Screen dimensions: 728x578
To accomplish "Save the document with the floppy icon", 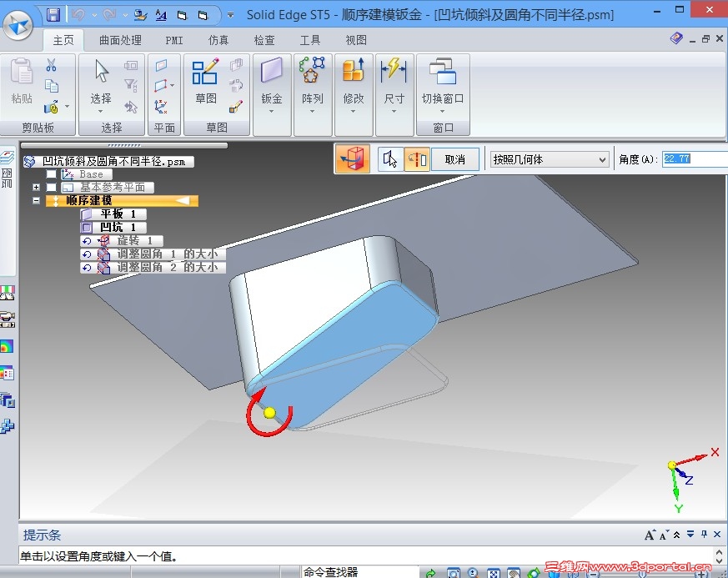I will click(x=53, y=15).
